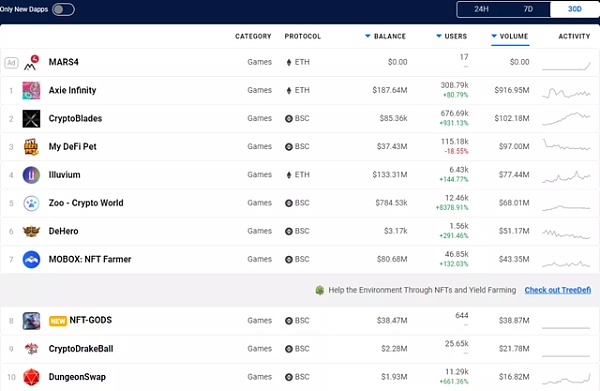Viewport: 600px width, 391px height.
Task: Open the MOBOX: NFT Farmer blue icon
Action: coord(31,259)
